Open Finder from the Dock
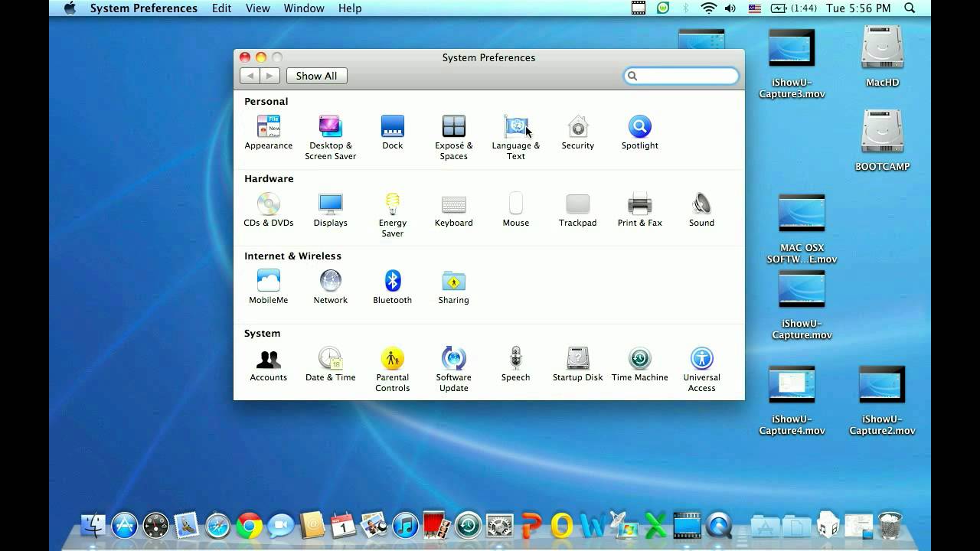 pyautogui.click(x=93, y=525)
